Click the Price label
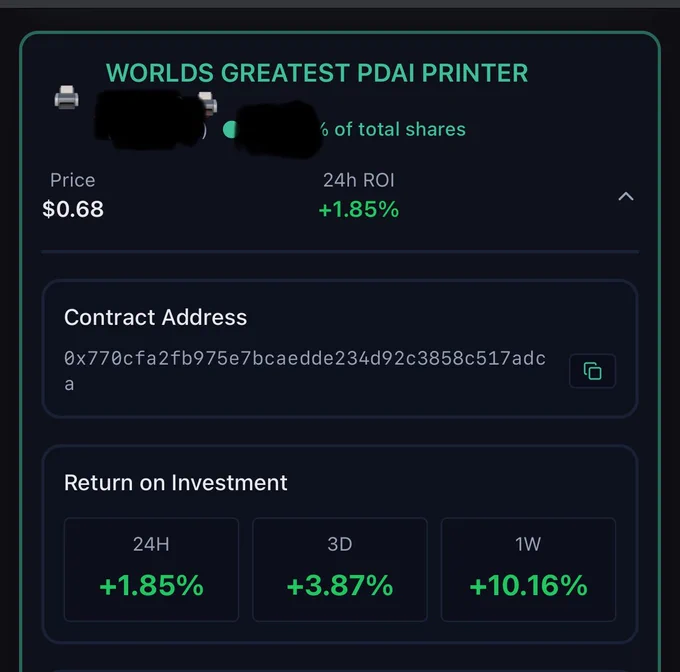 click(x=72, y=180)
